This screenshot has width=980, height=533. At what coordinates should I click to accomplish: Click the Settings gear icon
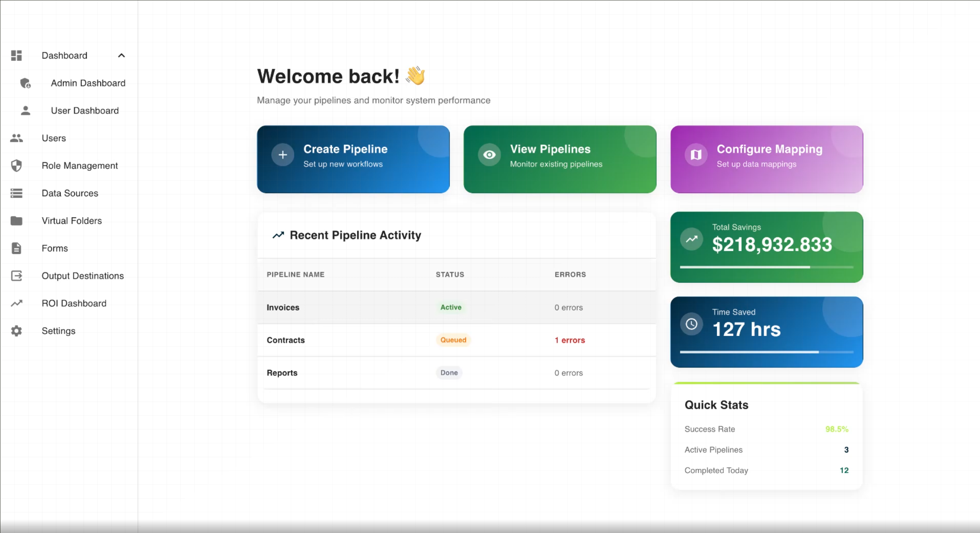(x=16, y=331)
